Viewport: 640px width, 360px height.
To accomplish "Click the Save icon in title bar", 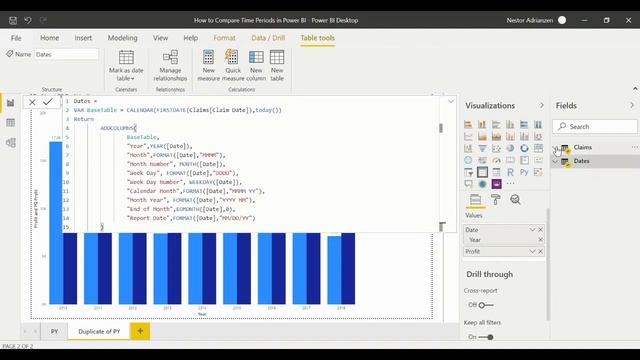I will pos(13,20).
